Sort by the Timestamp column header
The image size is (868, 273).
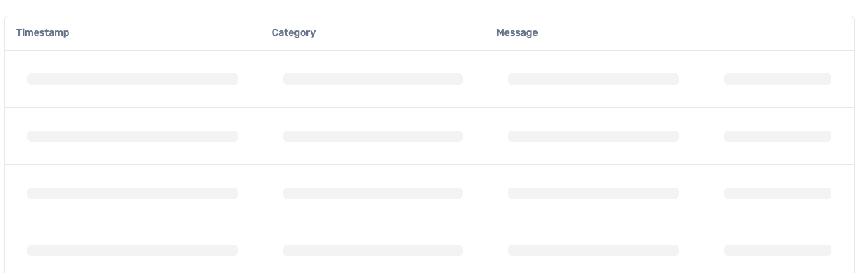tap(42, 33)
